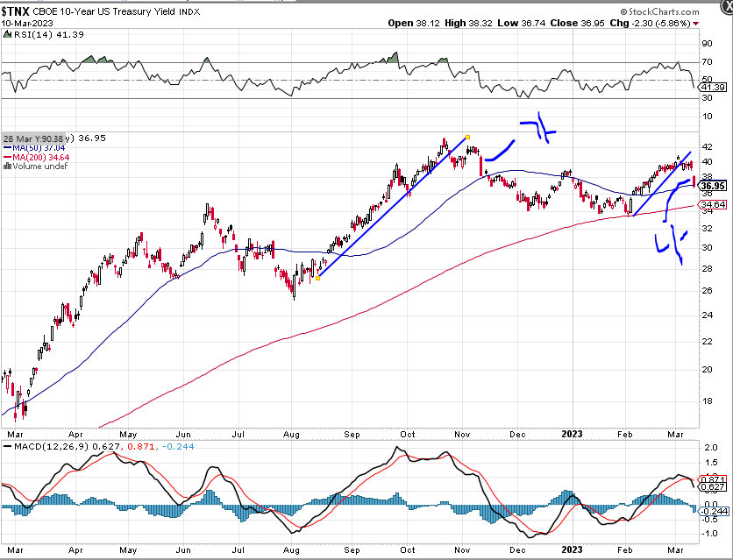
Task: Click the MA(200) 34.64 legend entry
Action: 36,158
